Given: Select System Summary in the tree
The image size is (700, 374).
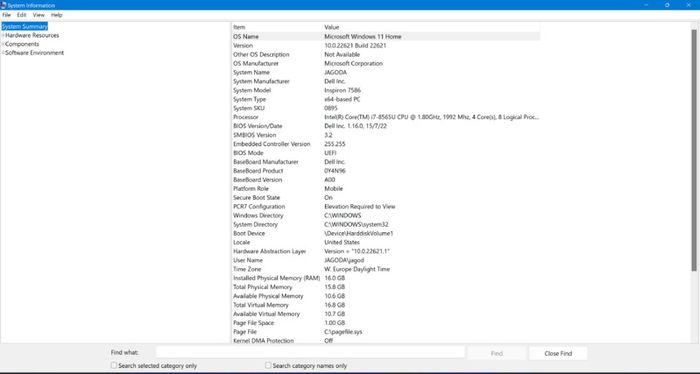Looking at the screenshot, I should point(25,26).
